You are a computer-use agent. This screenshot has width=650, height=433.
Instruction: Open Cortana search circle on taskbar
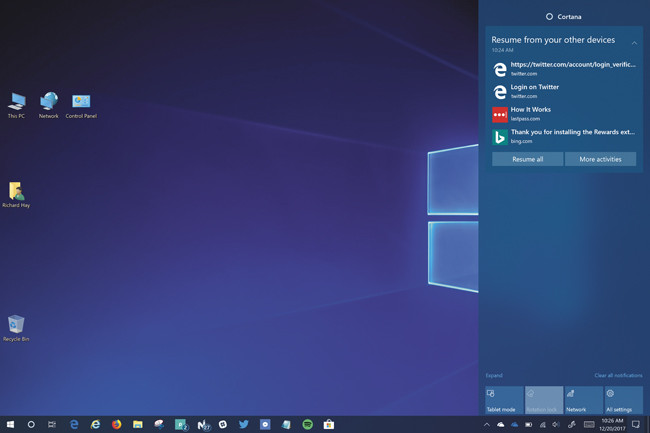pos(31,424)
